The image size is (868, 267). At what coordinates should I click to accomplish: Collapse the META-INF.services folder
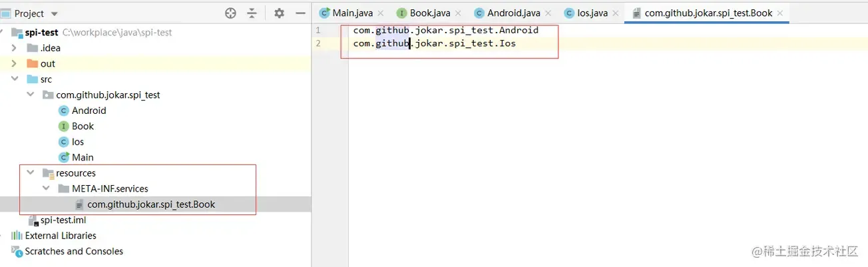tap(45, 189)
